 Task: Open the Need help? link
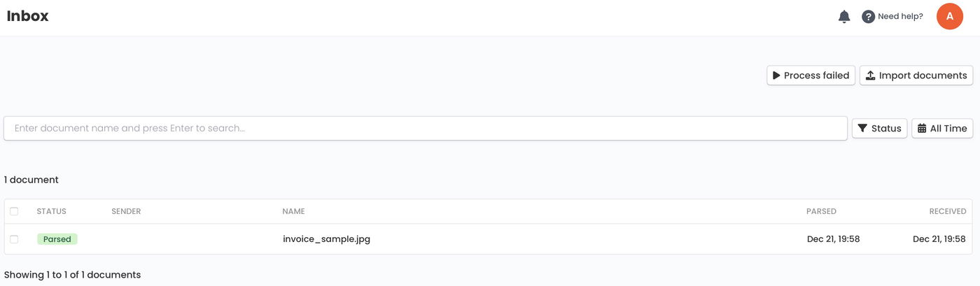coord(900,17)
